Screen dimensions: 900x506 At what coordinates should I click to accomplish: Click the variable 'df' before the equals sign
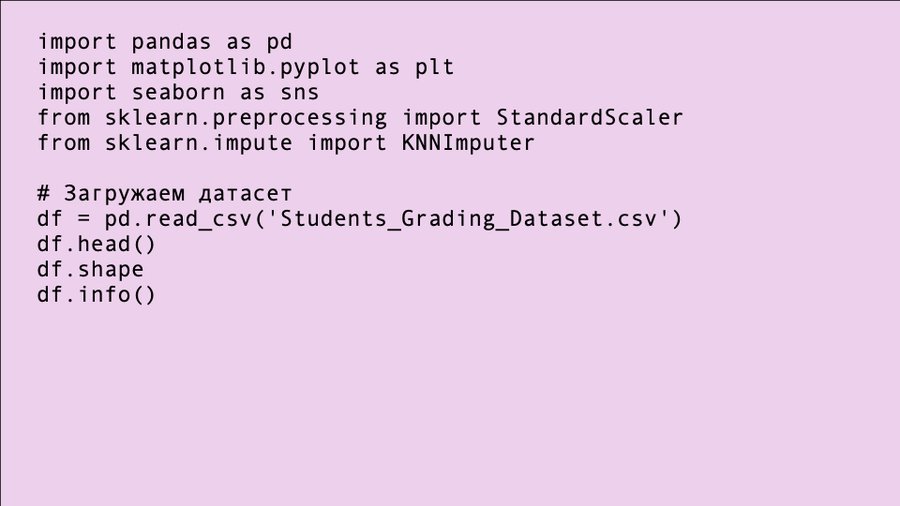click(x=50, y=219)
